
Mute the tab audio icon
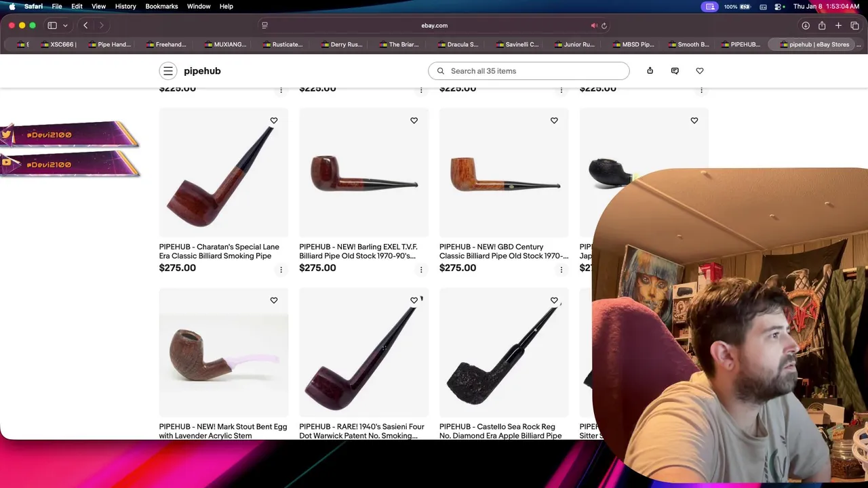tap(594, 26)
